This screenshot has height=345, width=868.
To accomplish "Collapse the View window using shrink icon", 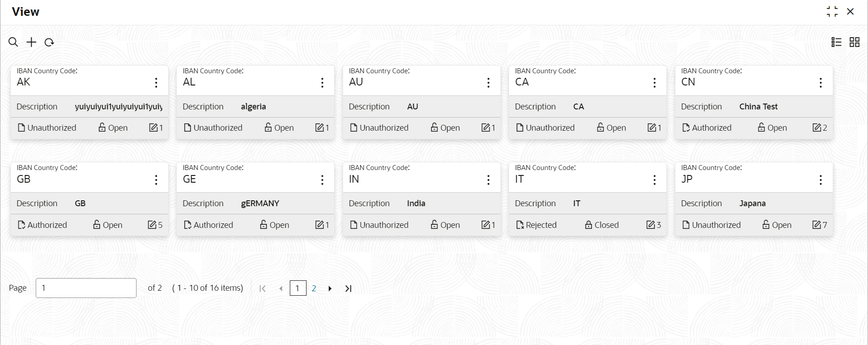I will pos(832,11).
